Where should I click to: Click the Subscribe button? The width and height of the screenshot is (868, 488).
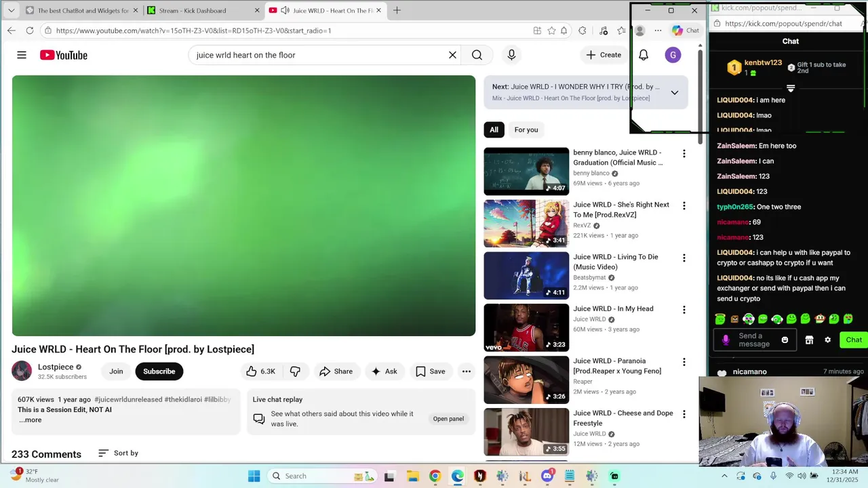pos(159,371)
